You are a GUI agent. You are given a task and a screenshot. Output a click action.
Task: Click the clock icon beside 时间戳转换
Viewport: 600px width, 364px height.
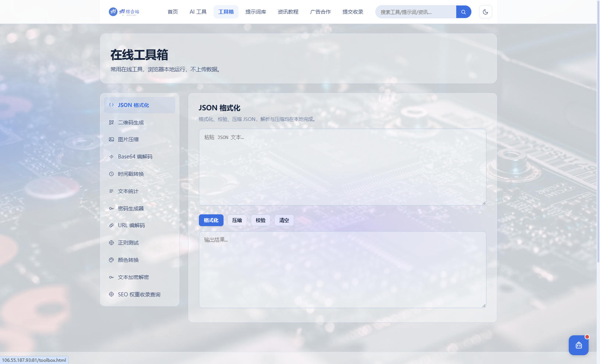coord(111,174)
